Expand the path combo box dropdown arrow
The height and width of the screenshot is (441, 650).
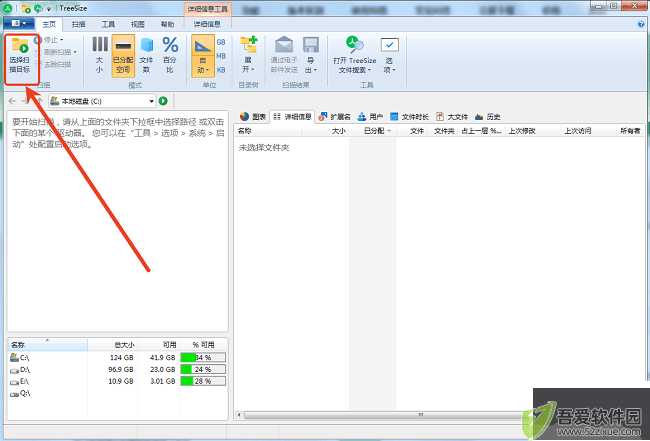coord(151,101)
